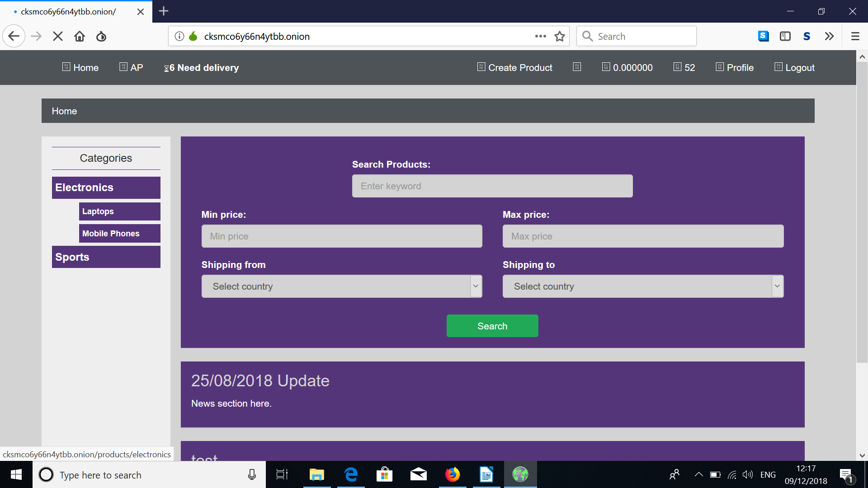Open the People icon in taskbar

(x=675, y=474)
